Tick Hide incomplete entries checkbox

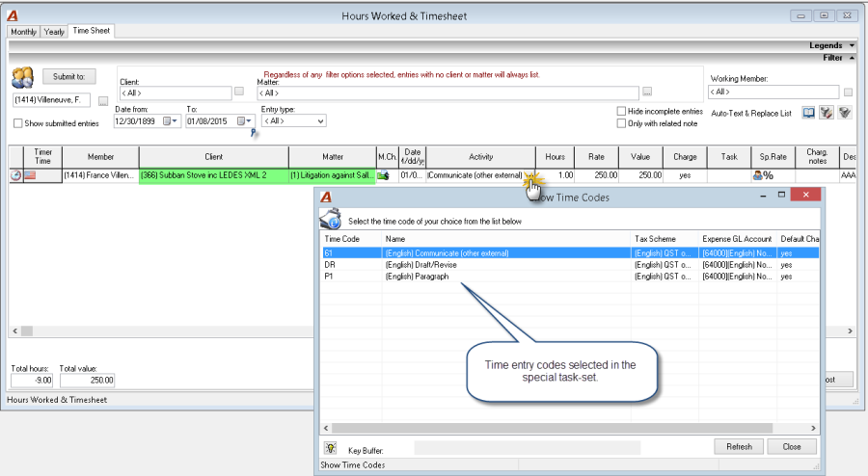coord(621,111)
